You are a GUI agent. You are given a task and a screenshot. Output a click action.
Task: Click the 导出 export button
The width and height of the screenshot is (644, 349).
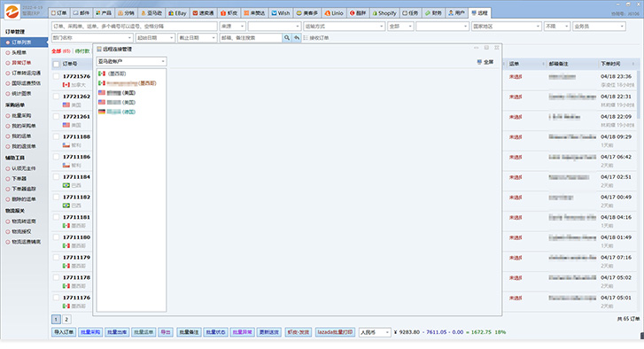pos(166,332)
